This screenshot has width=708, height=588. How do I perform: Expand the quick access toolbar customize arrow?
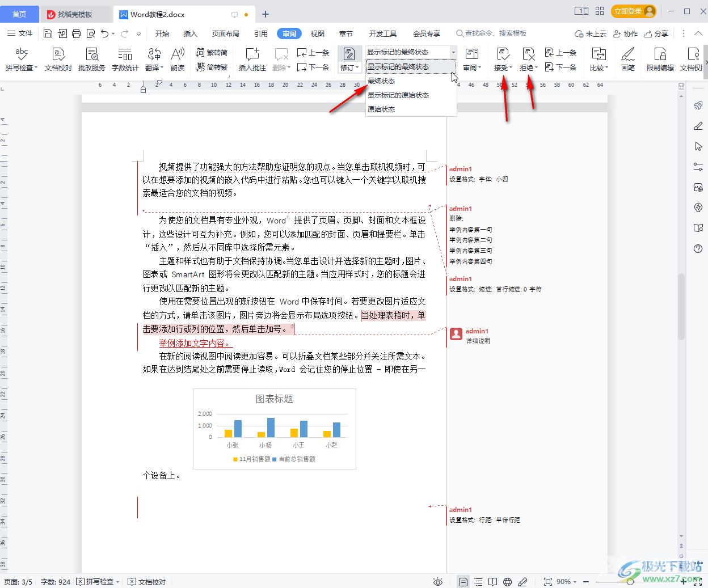click(139, 33)
